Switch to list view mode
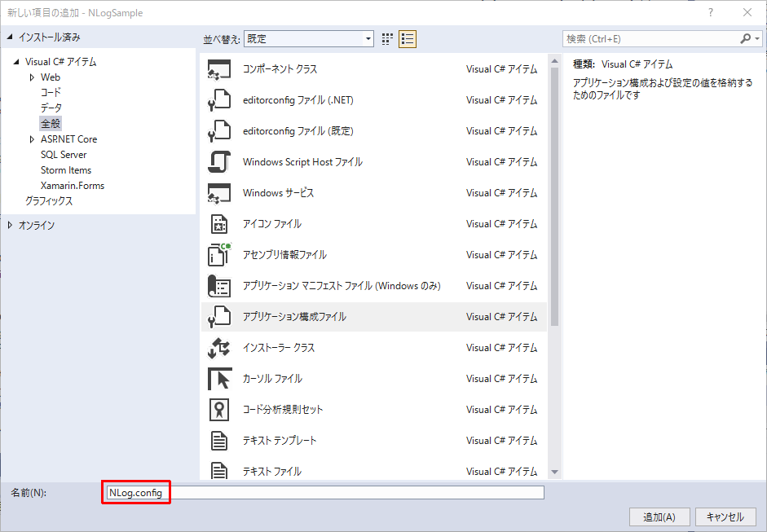Screen dimensions: 767x532 point(407,38)
